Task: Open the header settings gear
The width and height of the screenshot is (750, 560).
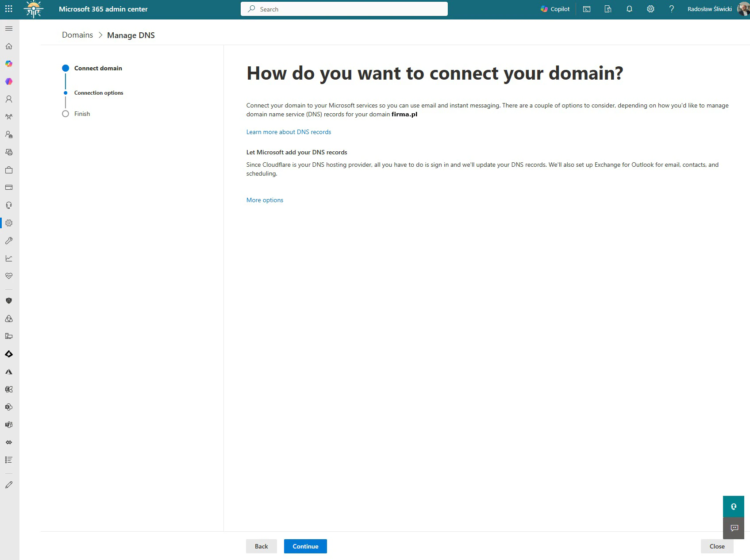Action: point(650,9)
